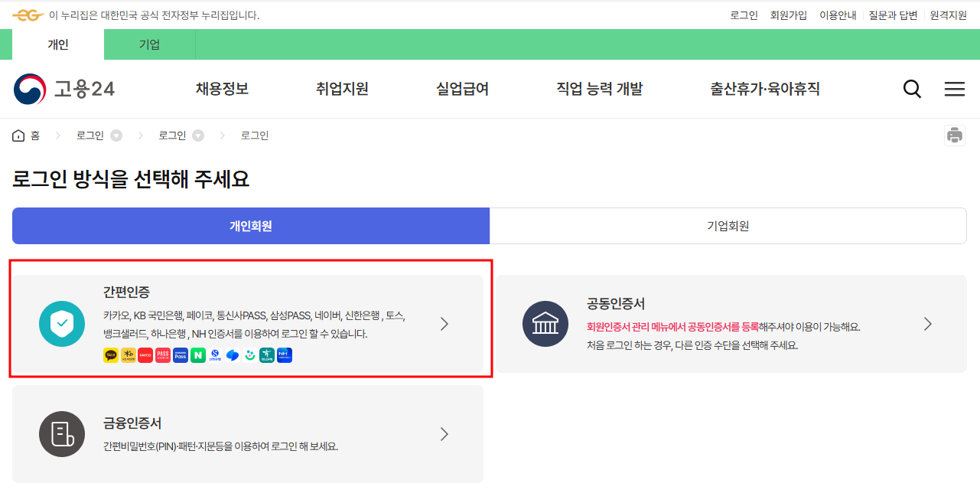
Task: Select the Samsung Pass icon
Action: [179, 354]
